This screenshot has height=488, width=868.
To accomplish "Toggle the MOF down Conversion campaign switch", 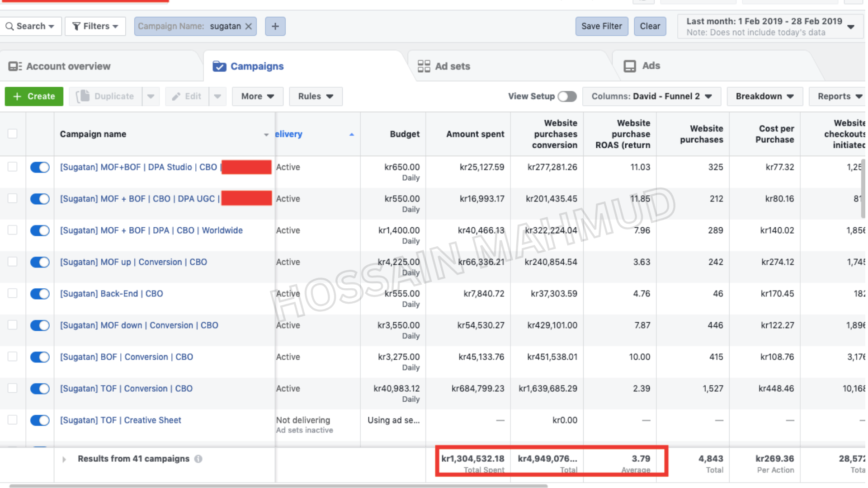I will pos(40,325).
